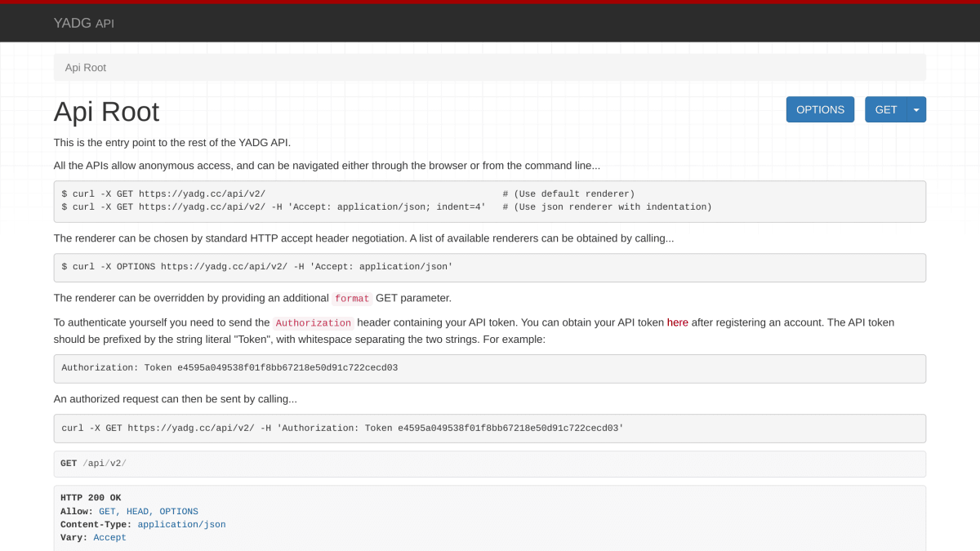The image size is (980, 551).
Task: Open the GET format dropdown caret
Action: [x=916, y=109]
